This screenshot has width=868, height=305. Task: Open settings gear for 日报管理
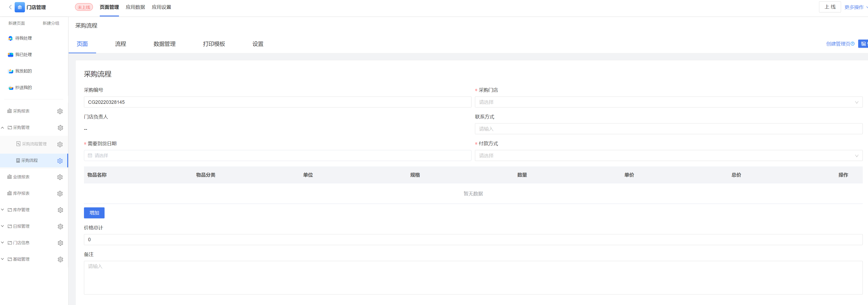coord(60,227)
